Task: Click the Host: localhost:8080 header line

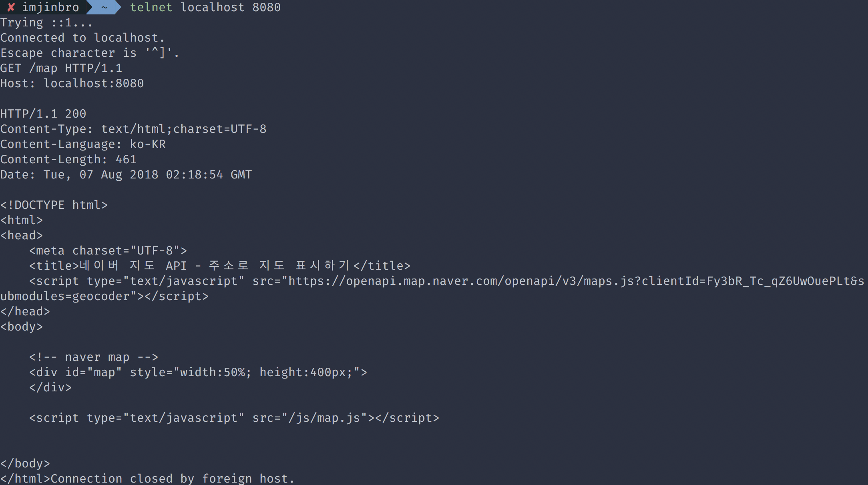Action: [x=72, y=83]
